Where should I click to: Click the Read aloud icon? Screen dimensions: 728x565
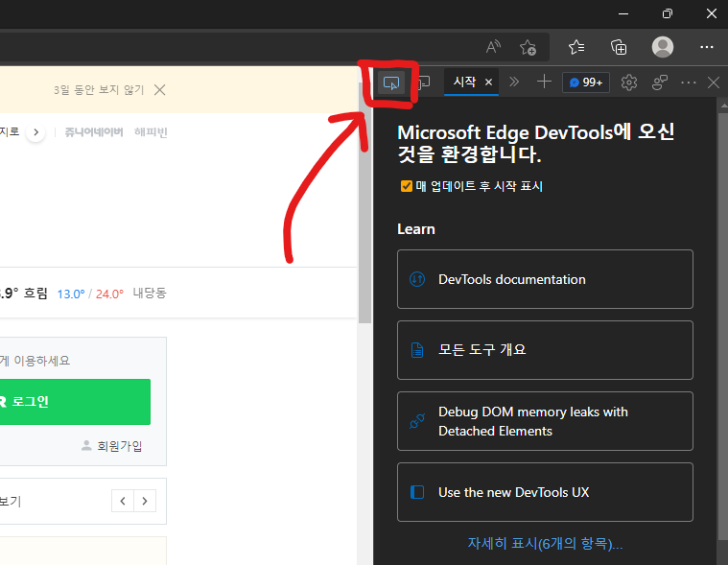coord(493,47)
